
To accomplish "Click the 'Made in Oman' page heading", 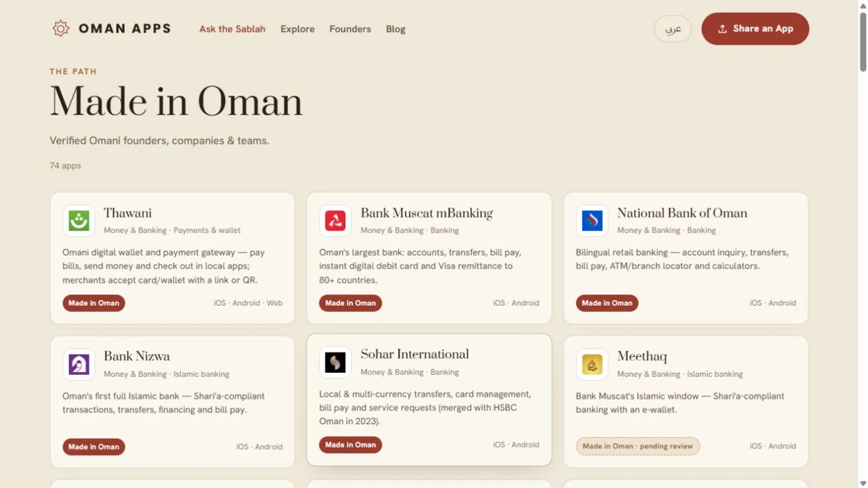I will pyautogui.click(x=176, y=102).
